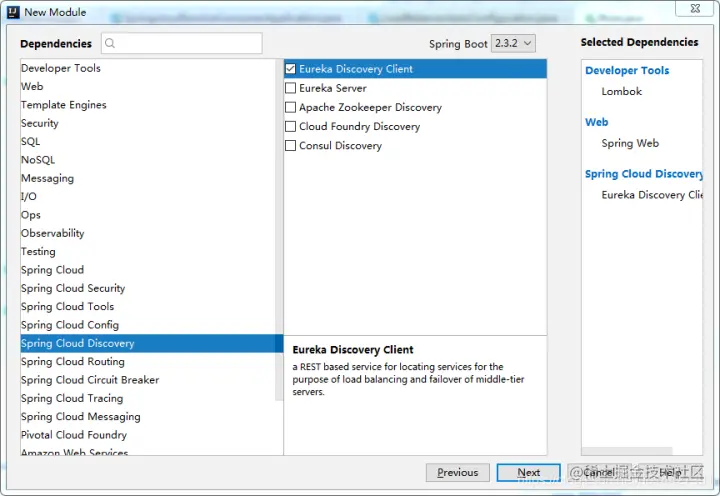Click Selected Dependencies horizontal scrollbar
The image size is (720, 496).
(x=627, y=451)
